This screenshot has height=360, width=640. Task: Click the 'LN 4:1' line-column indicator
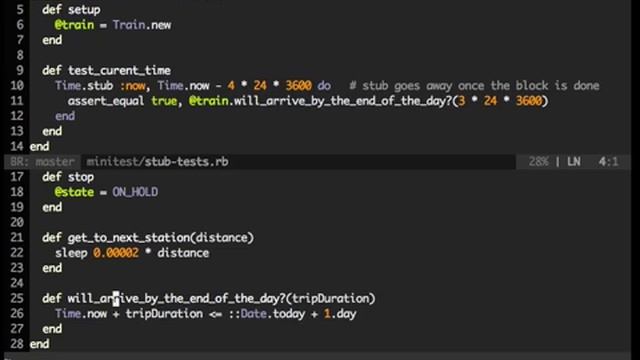click(593, 162)
